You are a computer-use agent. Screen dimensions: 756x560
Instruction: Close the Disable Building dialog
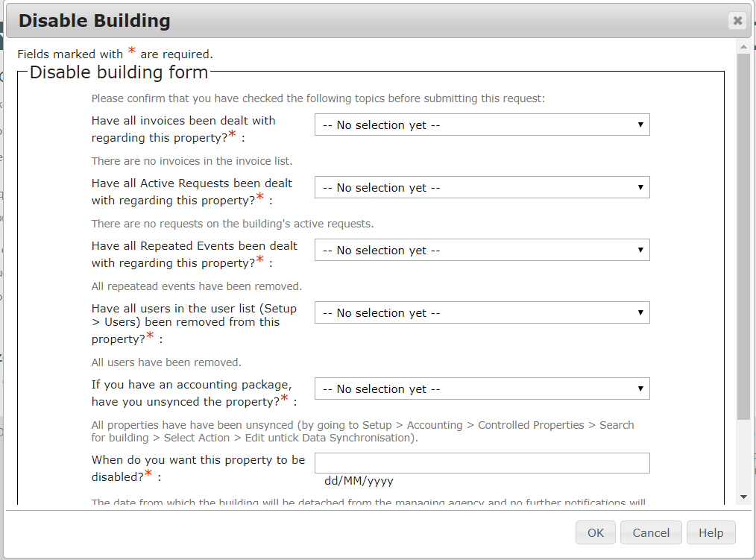(x=737, y=21)
